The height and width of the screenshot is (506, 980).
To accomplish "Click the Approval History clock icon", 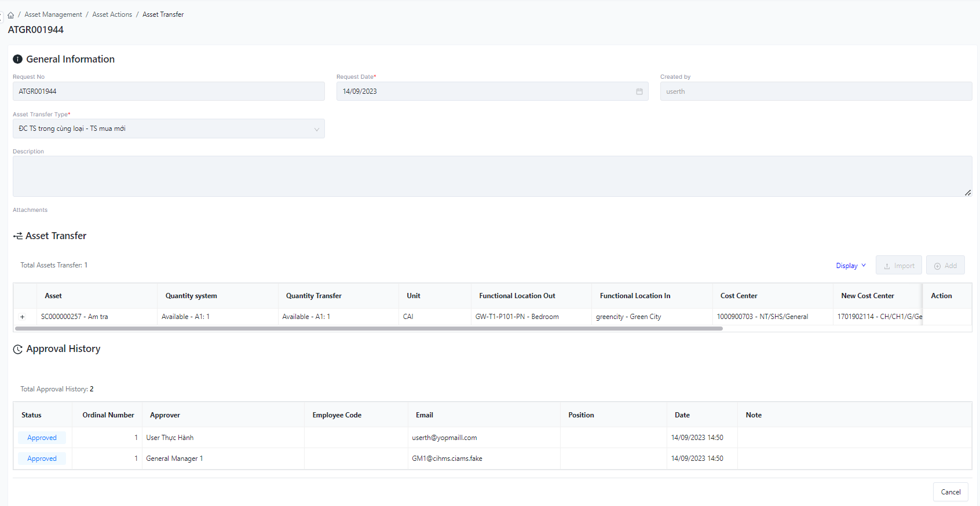I will click(18, 349).
